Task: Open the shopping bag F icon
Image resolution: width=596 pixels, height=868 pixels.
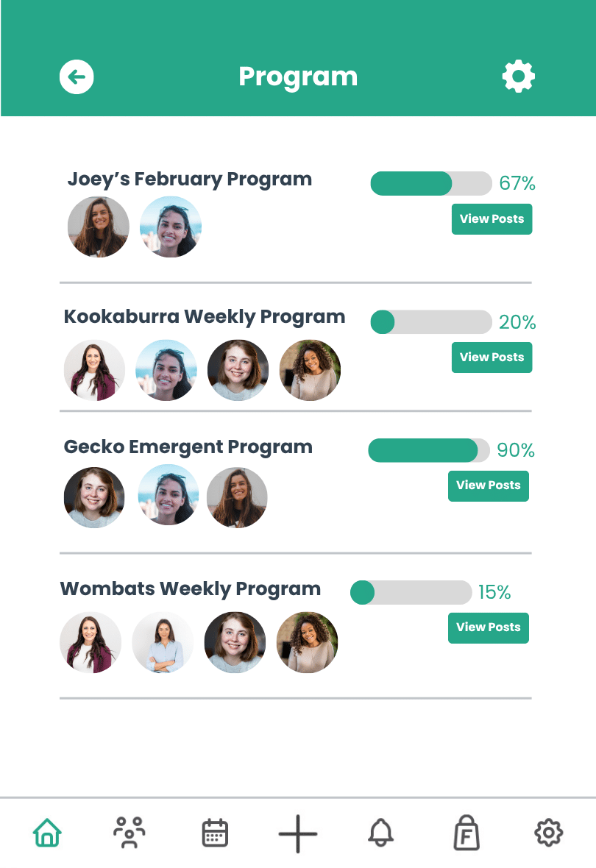Action: (x=466, y=834)
